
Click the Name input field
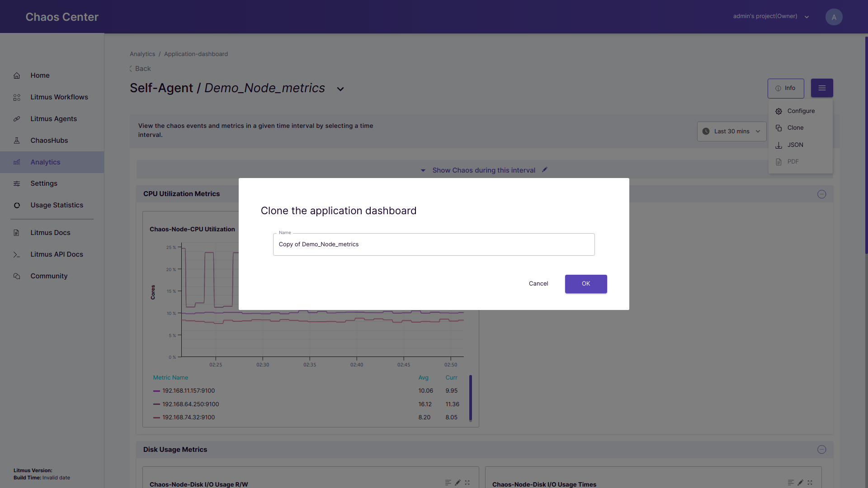(434, 244)
